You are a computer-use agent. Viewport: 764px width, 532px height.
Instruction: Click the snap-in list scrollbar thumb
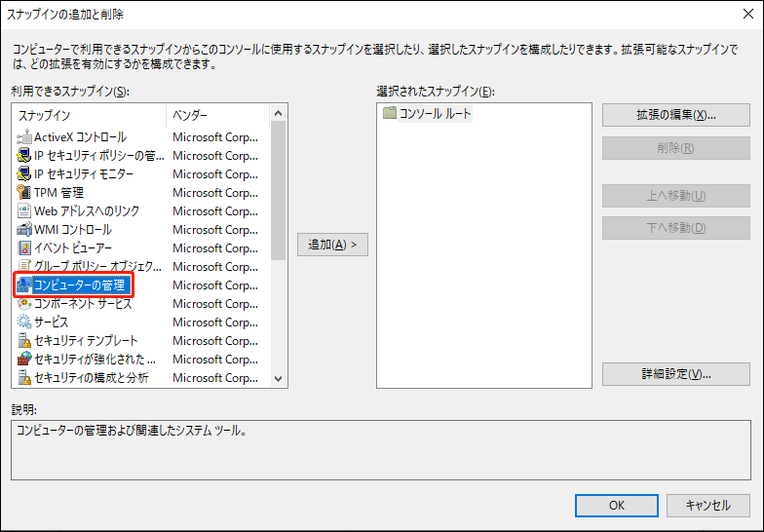[279, 191]
